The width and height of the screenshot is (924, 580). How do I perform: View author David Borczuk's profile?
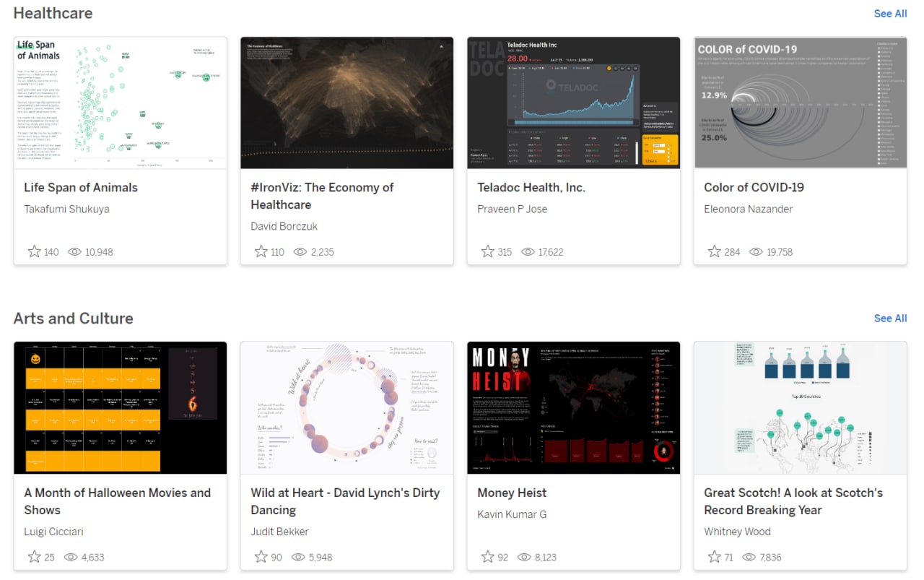(x=284, y=226)
